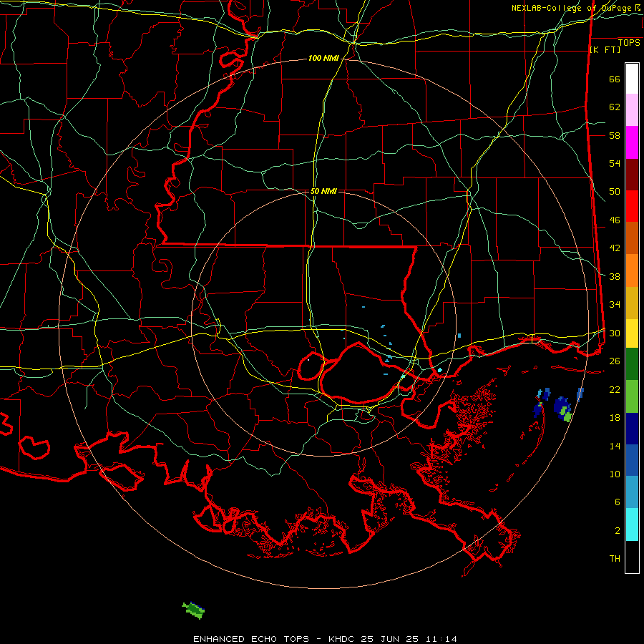Click the dark red 54 kft swatch

pos(632,175)
